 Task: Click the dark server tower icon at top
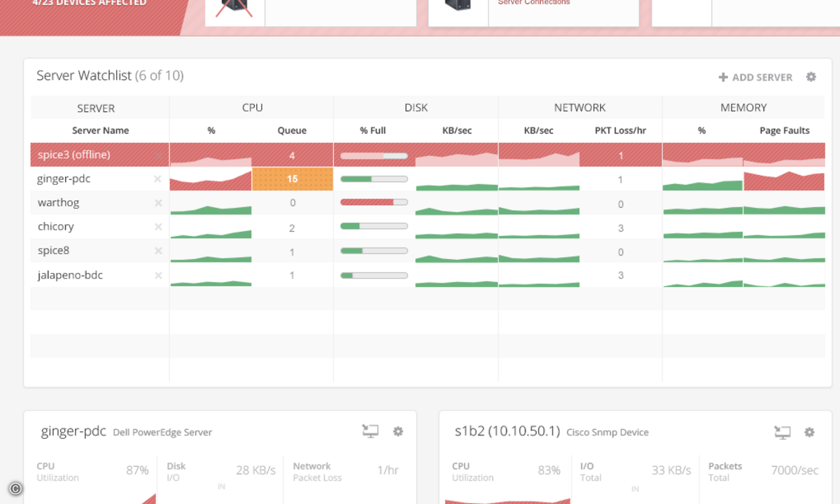point(457,6)
